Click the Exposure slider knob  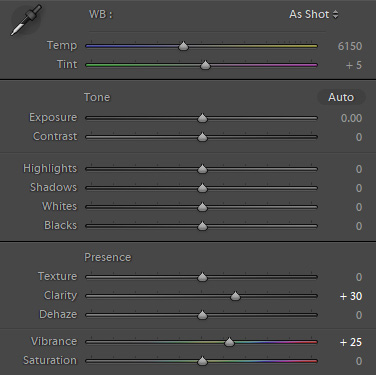point(202,118)
